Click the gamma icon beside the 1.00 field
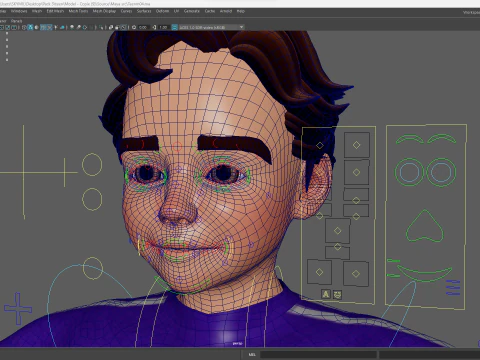The image size is (480, 360). [x=154, y=27]
